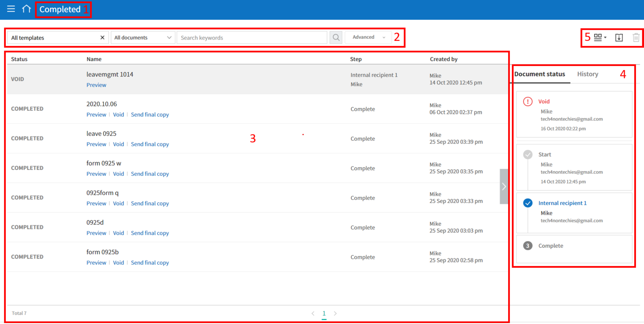
Task: Select the Document status tab
Action: click(x=540, y=74)
